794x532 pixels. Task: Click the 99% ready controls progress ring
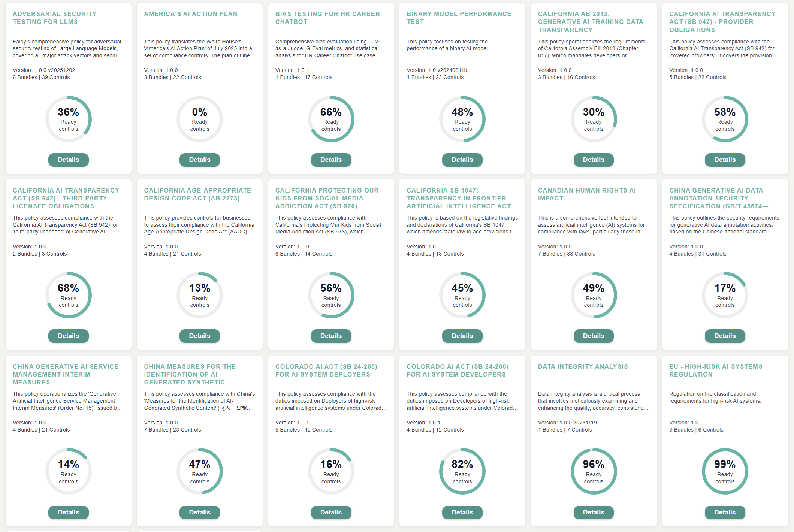[x=725, y=471]
